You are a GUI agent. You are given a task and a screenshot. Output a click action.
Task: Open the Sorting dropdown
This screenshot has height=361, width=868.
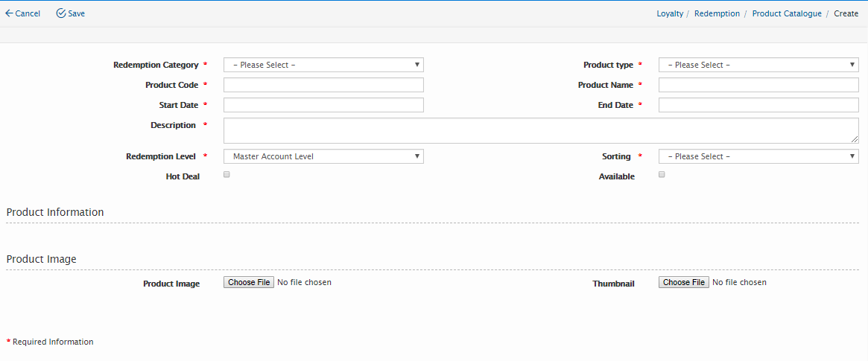[758, 156]
